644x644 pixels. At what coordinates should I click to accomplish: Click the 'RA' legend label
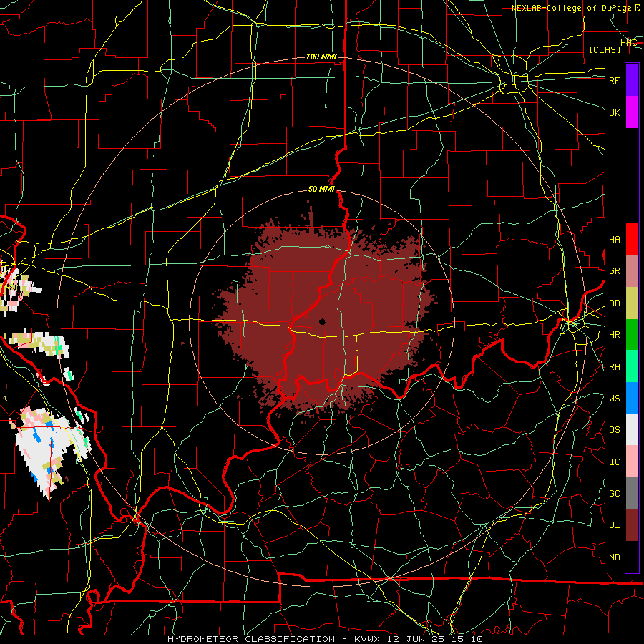click(614, 367)
